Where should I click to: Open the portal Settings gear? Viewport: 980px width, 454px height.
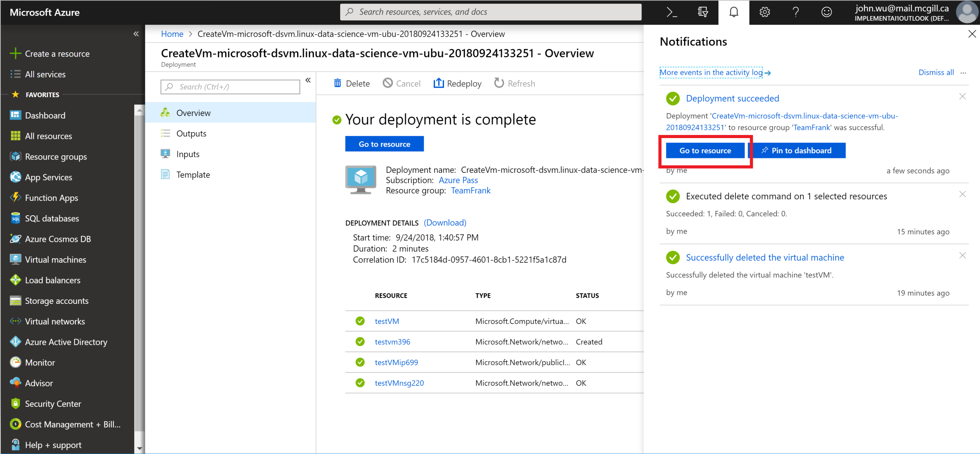[x=764, y=12]
